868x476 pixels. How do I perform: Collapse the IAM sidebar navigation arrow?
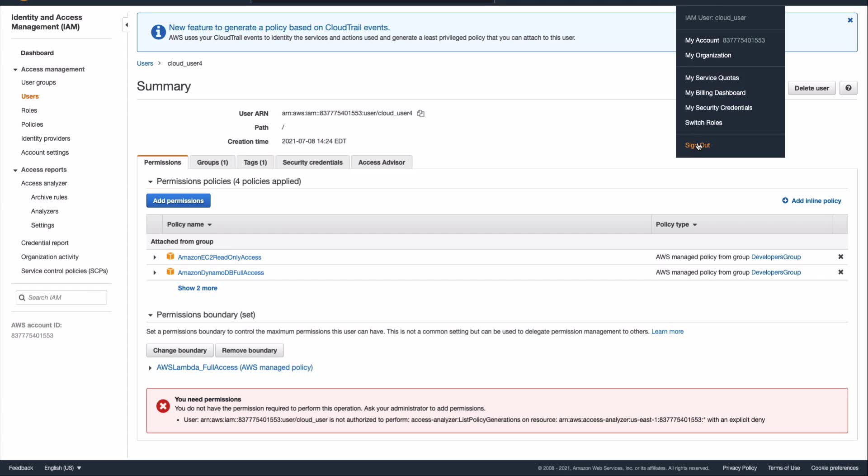tap(126, 25)
